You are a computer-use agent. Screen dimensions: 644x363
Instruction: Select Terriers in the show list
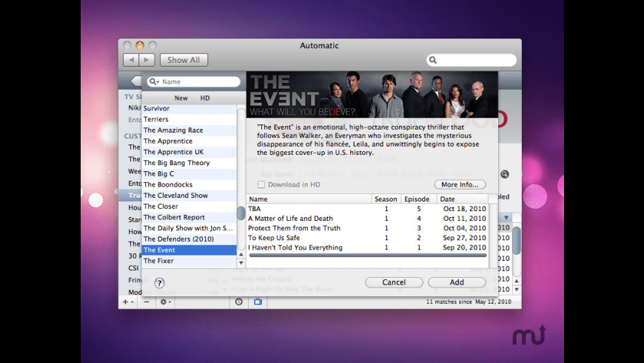(189, 119)
